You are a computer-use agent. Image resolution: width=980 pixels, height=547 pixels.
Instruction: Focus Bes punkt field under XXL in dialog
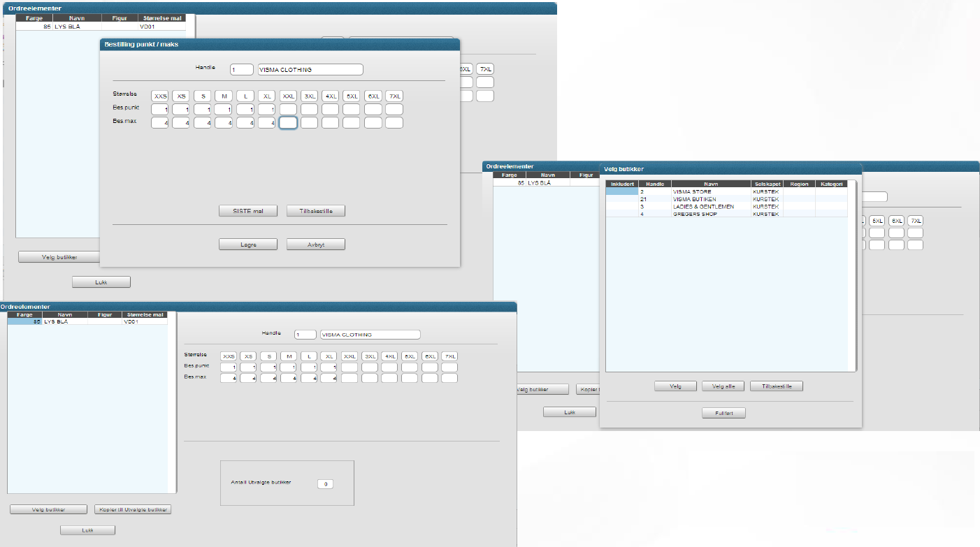[x=288, y=109]
